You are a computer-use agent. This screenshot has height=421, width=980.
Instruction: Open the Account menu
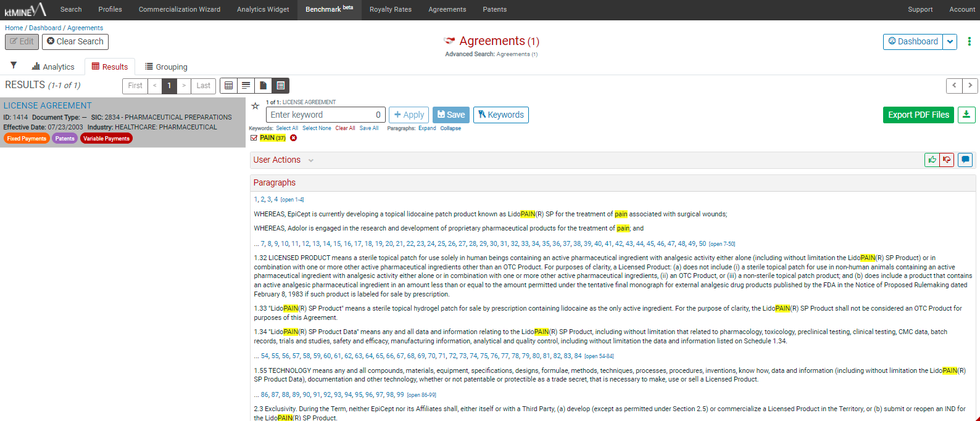click(x=962, y=9)
